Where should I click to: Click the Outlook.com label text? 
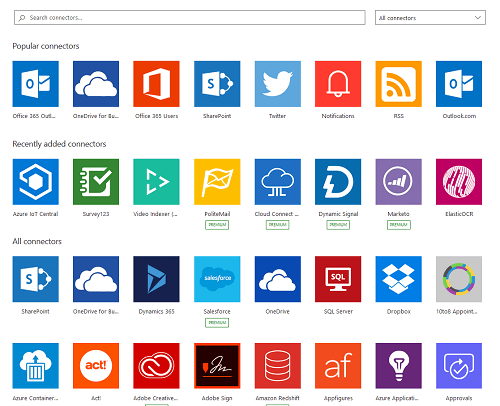coord(459,116)
